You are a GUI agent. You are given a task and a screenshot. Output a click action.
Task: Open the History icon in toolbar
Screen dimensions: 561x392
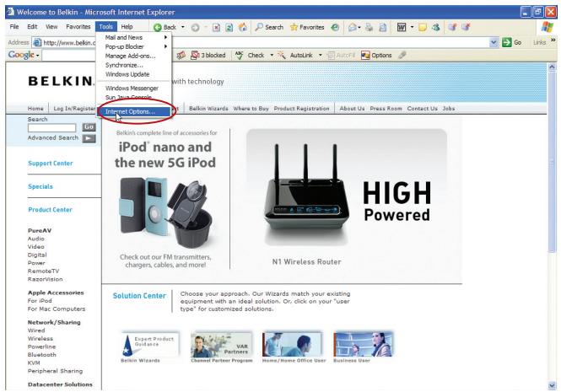click(x=335, y=27)
